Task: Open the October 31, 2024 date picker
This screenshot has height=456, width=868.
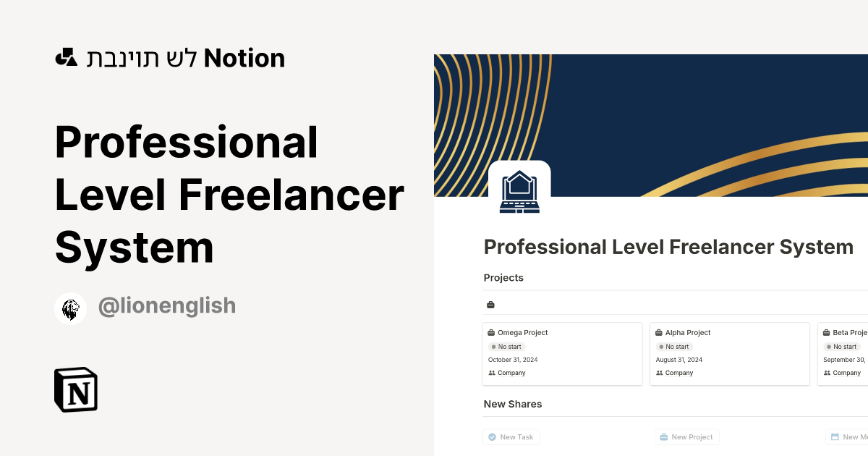Action: coord(513,360)
